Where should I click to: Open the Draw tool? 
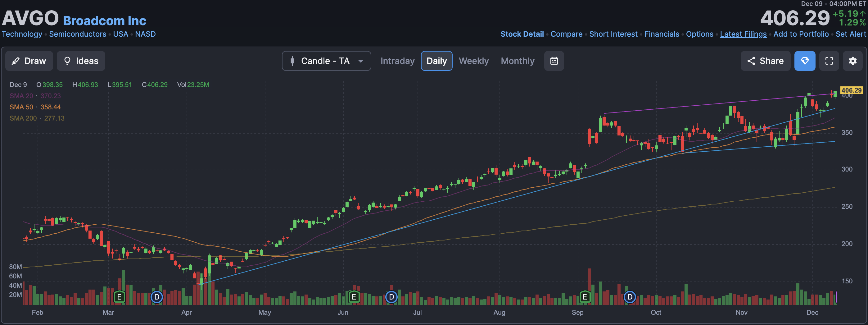pos(29,61)
